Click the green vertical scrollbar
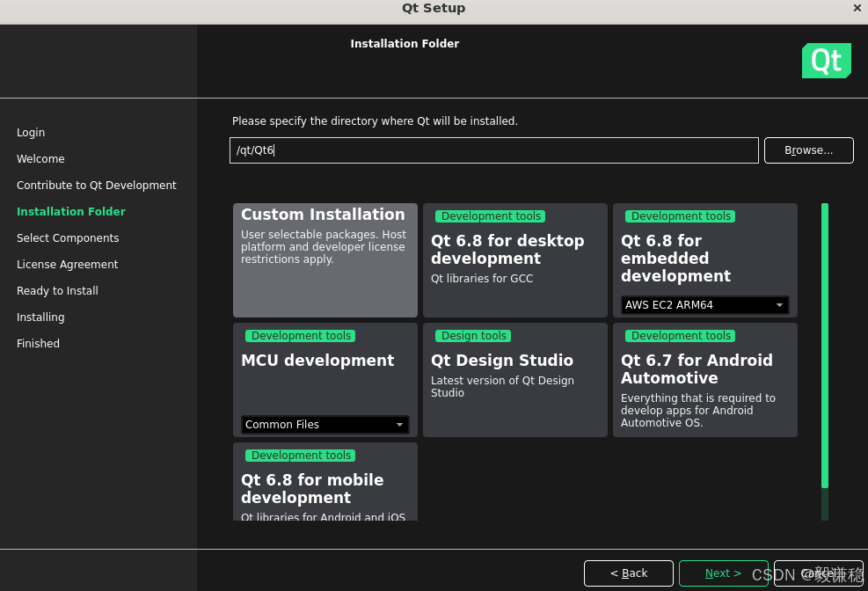 825,346
